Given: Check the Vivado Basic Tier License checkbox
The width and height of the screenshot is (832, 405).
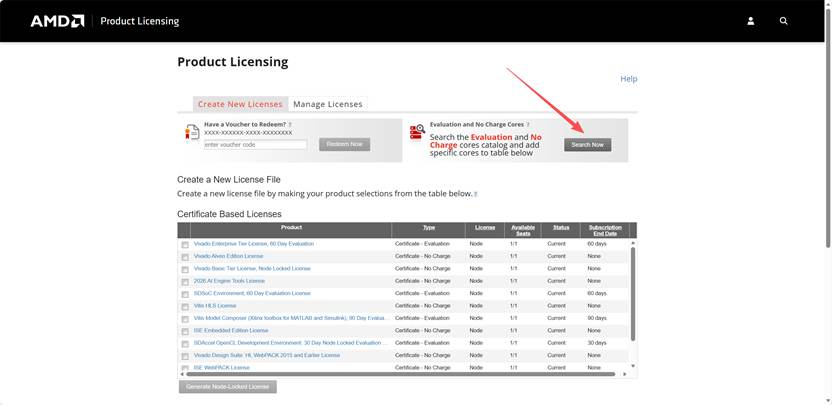Looking at the screenshot, I should [x=185, y=269].
